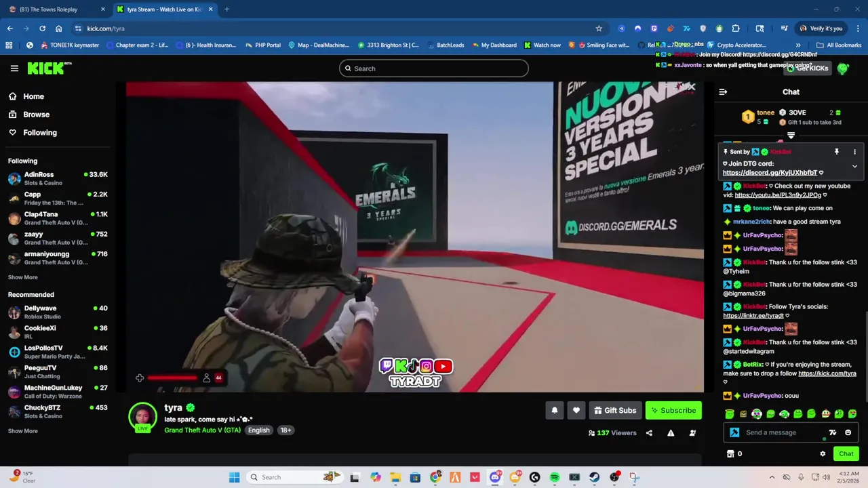
Task: Toggle stream notification bell
Action: pyautogui.click(x=555, y=411)
